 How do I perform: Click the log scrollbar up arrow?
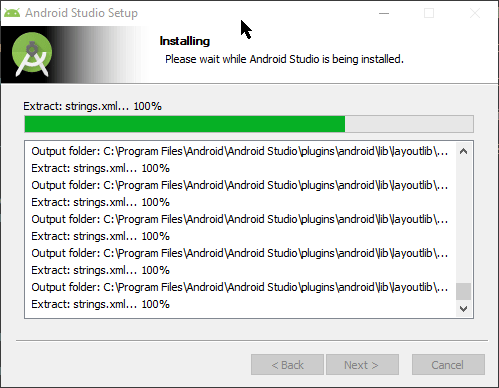[463, 151]
